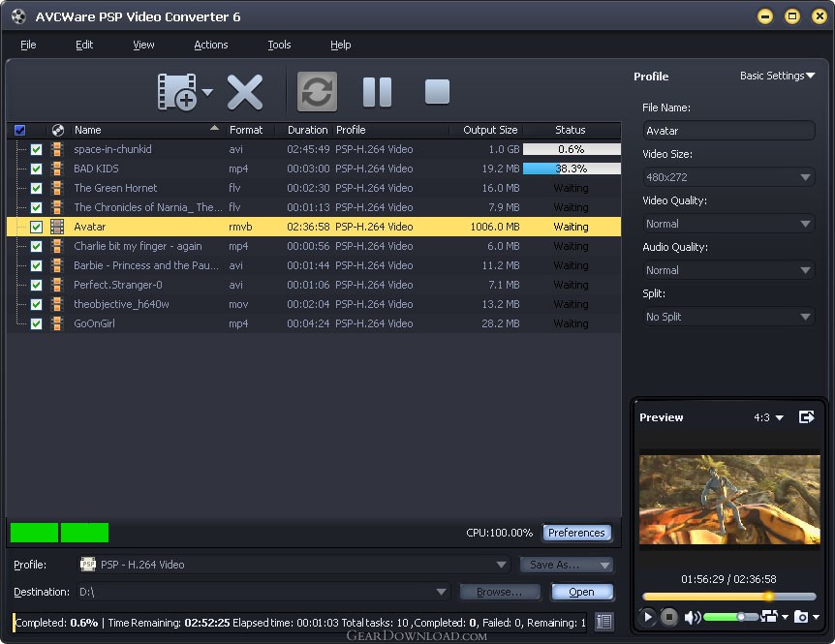Click the film icon of the Avatar row
The image size is (835, 644).
(x=57, y=227)
